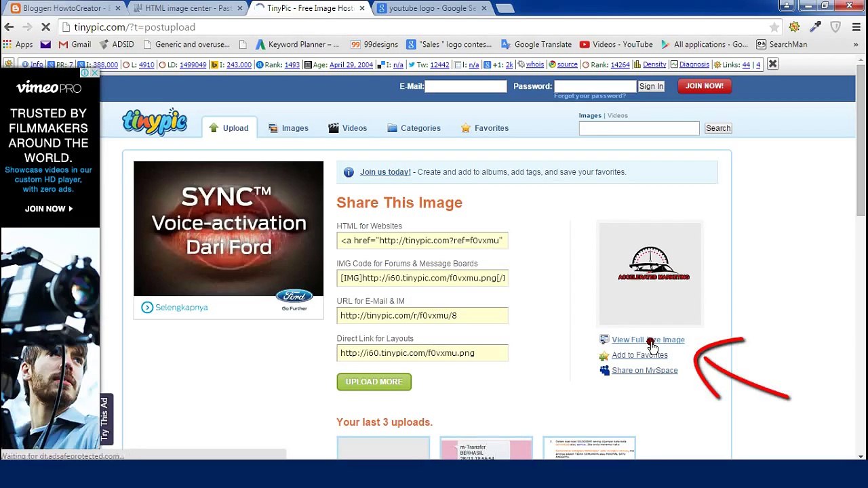Open the Forgot your password link

[590, 96]
